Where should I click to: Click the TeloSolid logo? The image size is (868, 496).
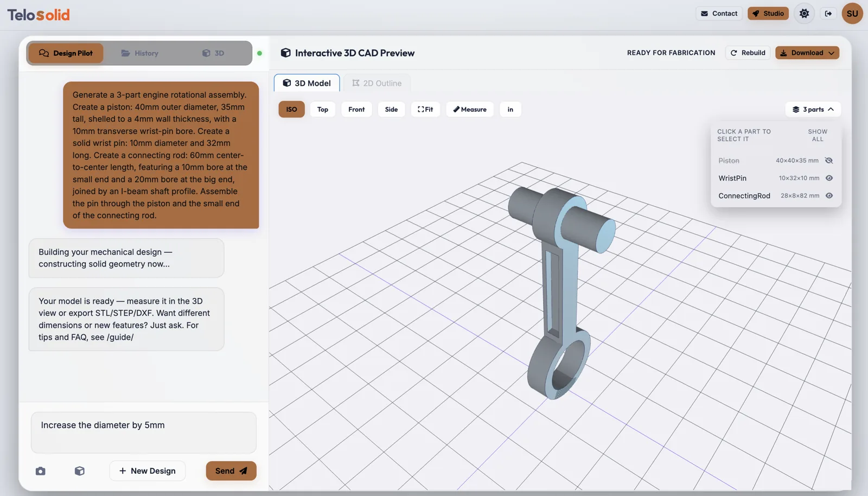[x=39, y=15]
